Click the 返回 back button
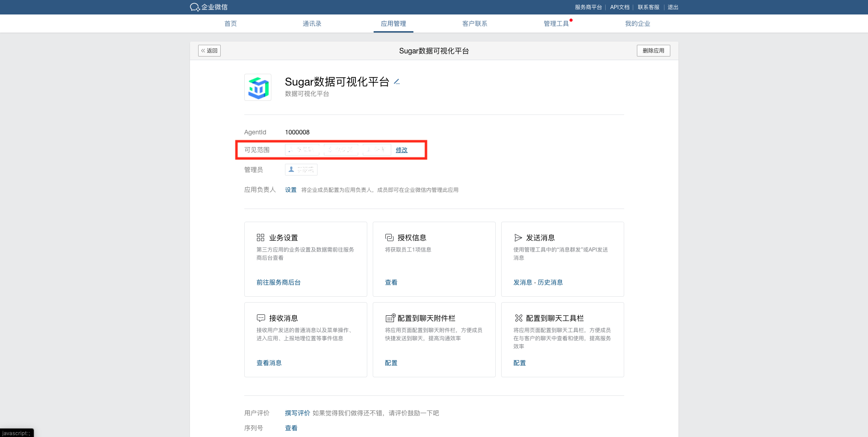868x437 pixels. [x=209, y=51]
